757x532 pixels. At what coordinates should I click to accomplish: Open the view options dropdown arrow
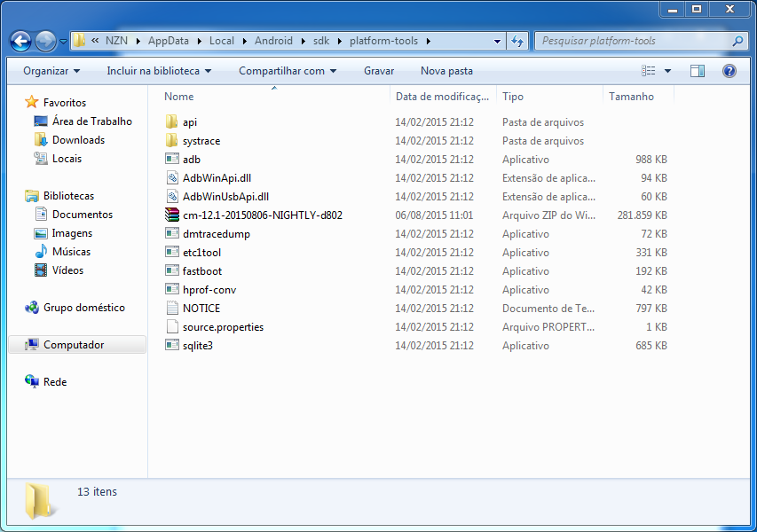click(667, 71)
